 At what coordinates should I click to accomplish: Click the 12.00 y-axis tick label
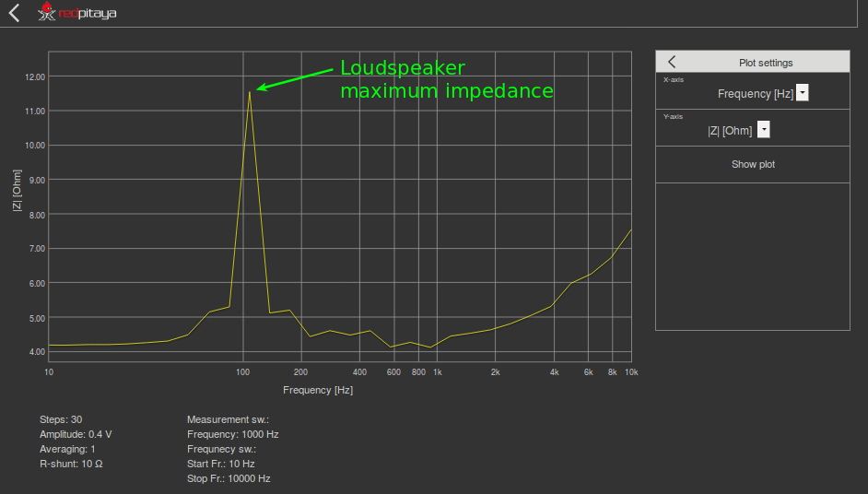pos(35,77)
